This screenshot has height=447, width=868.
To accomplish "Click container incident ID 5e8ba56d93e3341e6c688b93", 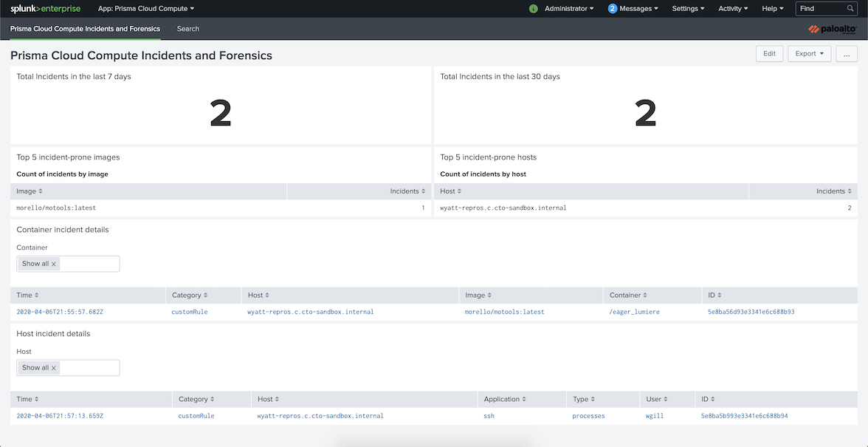I will click(x=751, y=312).
